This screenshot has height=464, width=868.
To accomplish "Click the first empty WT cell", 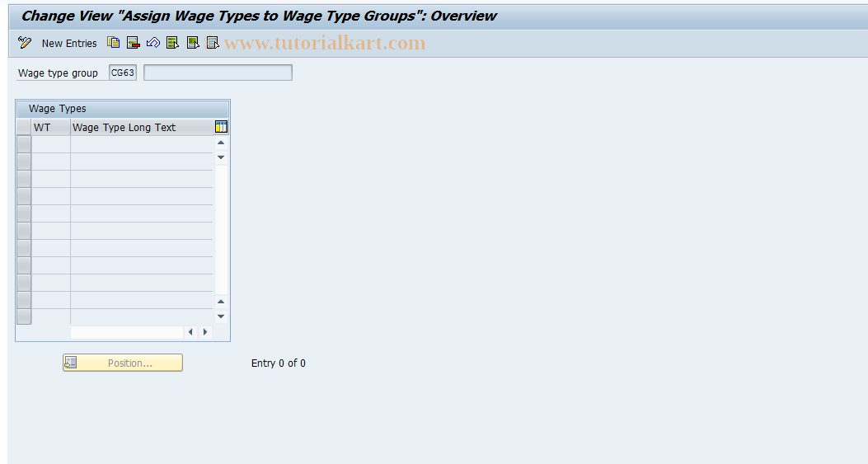I will (x=51, y=144).
